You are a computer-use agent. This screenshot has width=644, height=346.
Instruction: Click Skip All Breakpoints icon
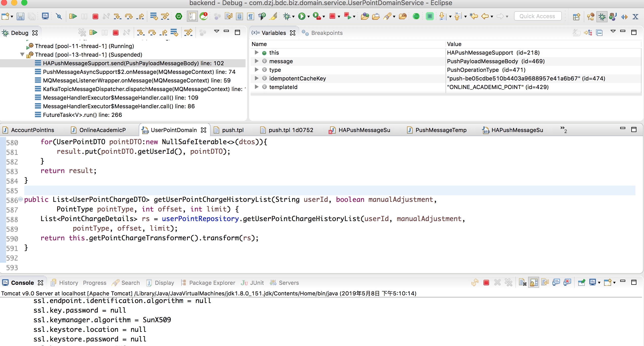tap(59, 16)
